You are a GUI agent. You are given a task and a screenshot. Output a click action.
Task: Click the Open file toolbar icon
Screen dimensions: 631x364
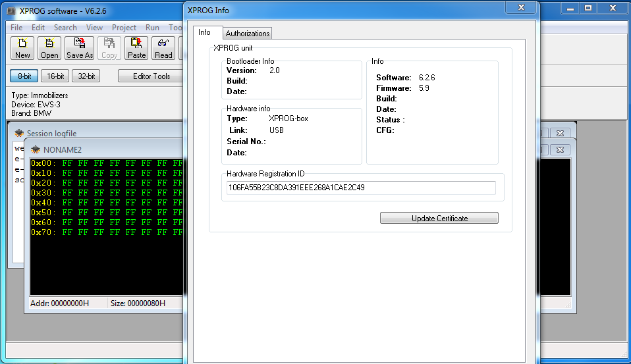49,48
